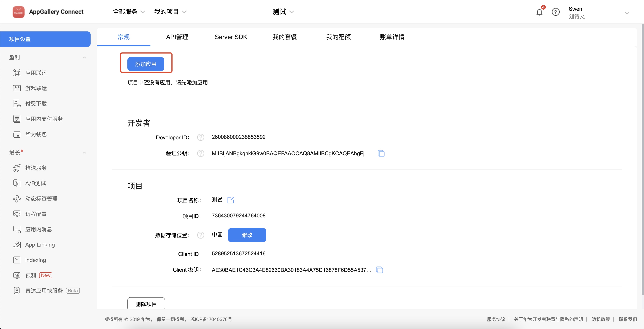The image size is (644, 329).
Task: Click 项目ID value 736430079244764008
Action: click(239, 215)
